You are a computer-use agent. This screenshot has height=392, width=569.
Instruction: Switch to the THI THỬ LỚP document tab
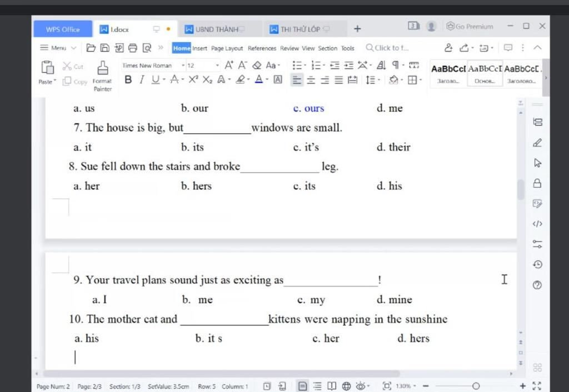tap(304, 29)
